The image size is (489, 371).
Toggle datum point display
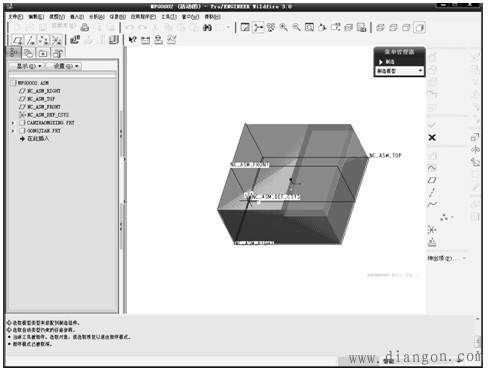43,40
